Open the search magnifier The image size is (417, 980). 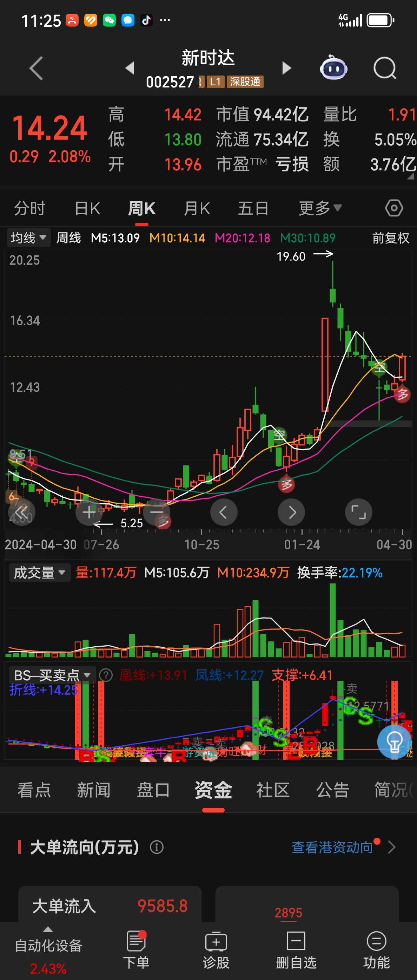click(385, 68)
